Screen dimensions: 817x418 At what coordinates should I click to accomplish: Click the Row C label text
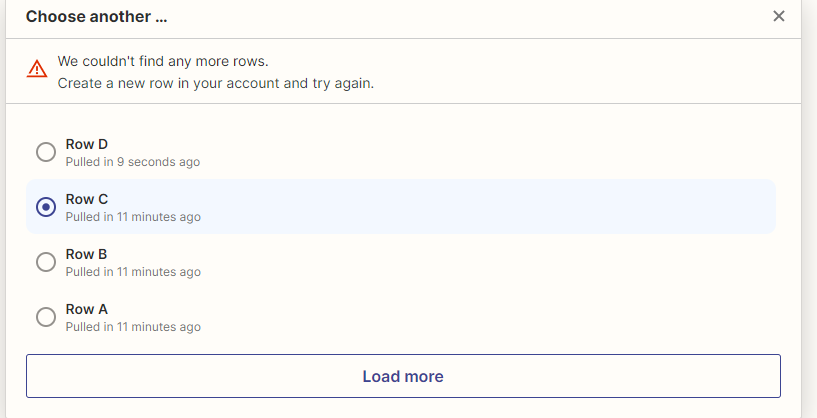point(86,199)
